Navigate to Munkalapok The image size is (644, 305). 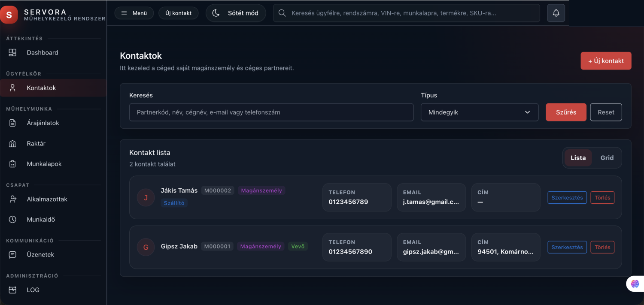[53, 164]
